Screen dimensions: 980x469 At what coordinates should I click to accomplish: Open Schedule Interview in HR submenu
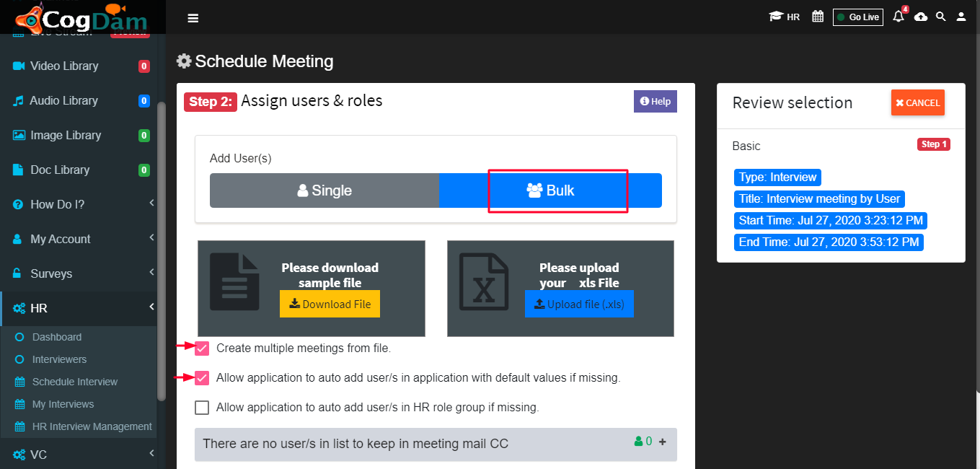pos(75,382)
